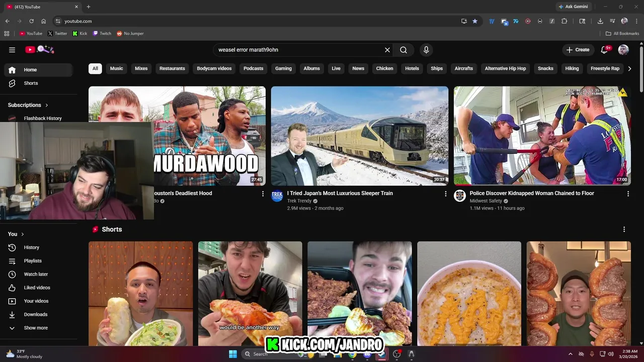Open YouTube notifications bell
Viewport: 644px width, 362px height.
[605, 50]
